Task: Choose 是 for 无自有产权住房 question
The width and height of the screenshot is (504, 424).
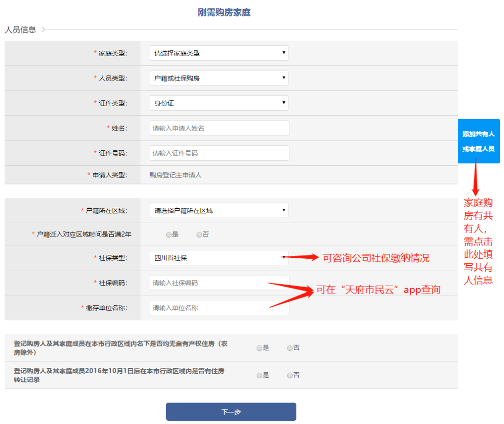Action: [259, 348]
